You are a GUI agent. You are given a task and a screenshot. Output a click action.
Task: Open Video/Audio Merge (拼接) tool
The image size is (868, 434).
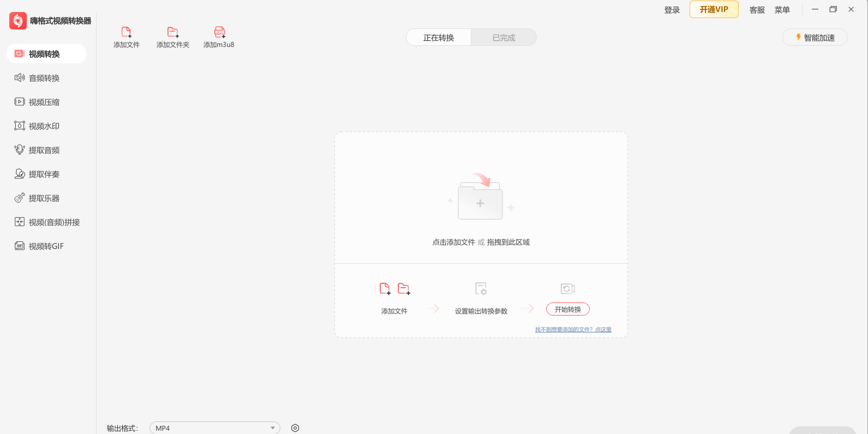[54, 222]
